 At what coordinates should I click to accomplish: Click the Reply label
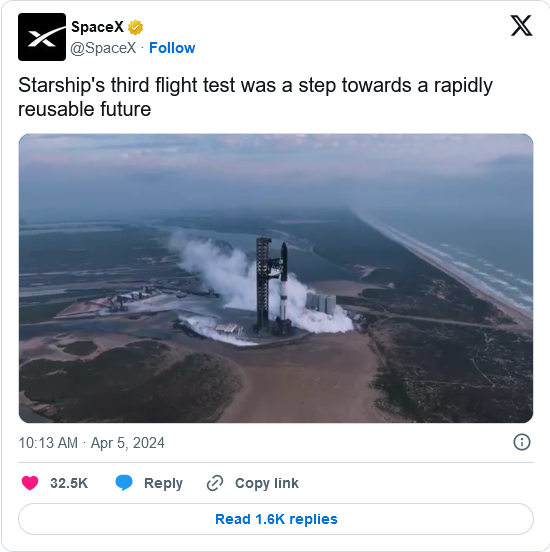pyautogui.click(x=163, y=483)
